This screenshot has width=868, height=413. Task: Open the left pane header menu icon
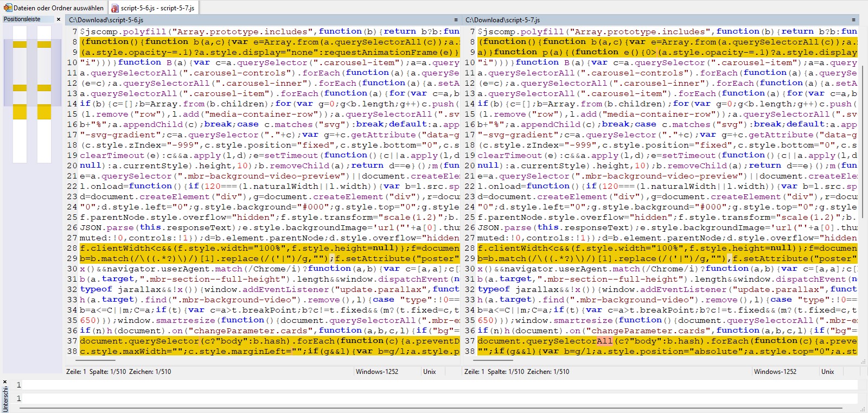coord(456,20)
